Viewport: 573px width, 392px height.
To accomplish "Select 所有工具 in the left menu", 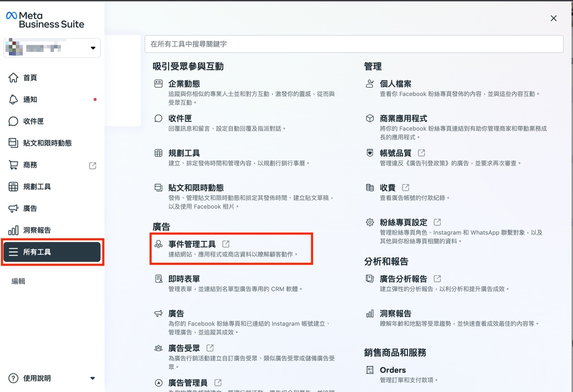I will (52, 252).
